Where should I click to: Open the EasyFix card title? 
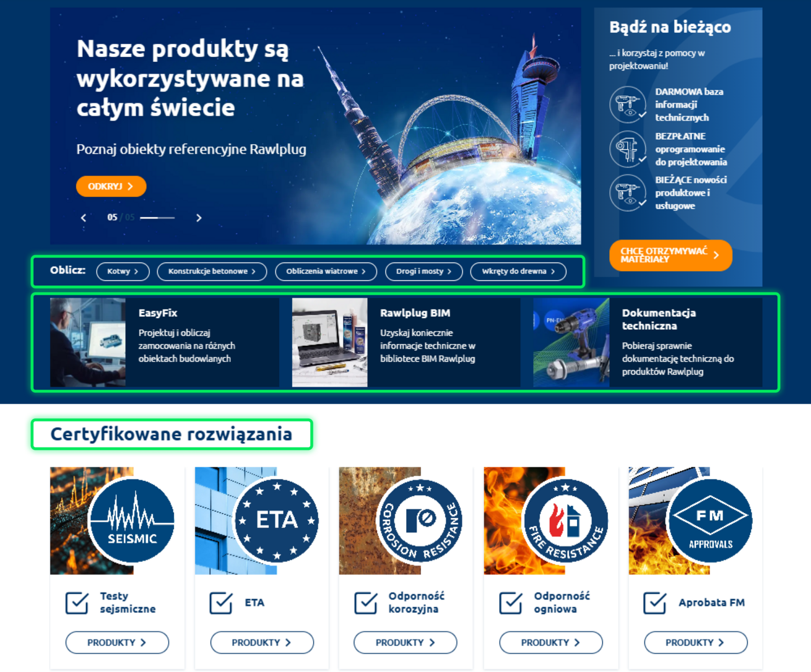tap(158, 313)
